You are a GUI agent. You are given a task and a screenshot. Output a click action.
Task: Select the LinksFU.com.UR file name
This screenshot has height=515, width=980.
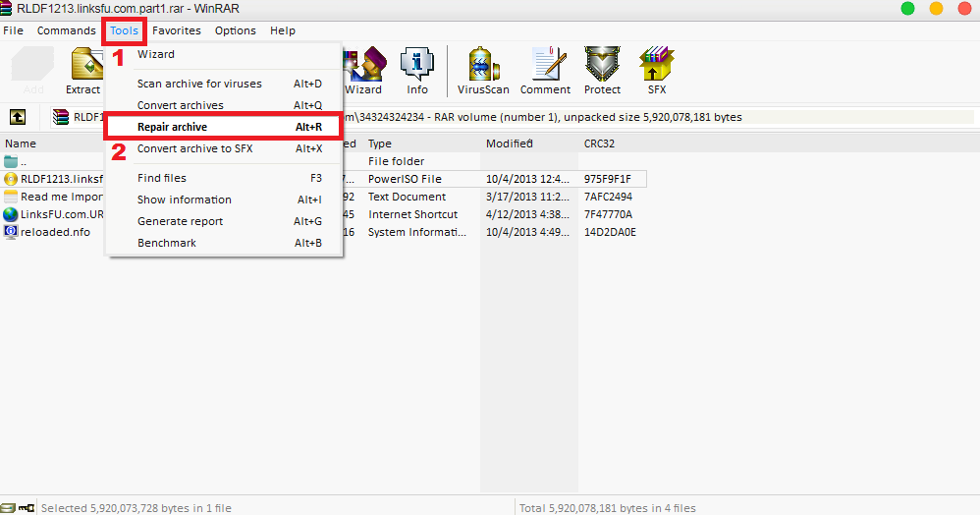click(62, 214)
